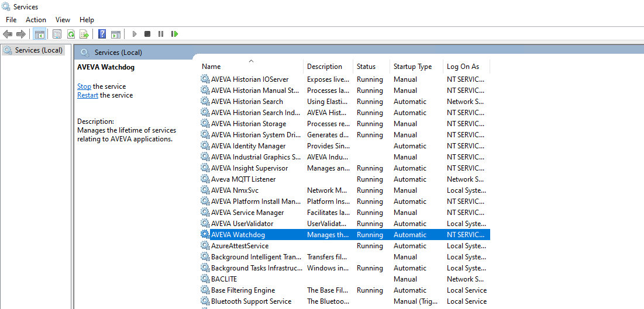Click gear icon of AVEVA Watchdog row
Screen dimensions: 644x309
coord(205,234)
